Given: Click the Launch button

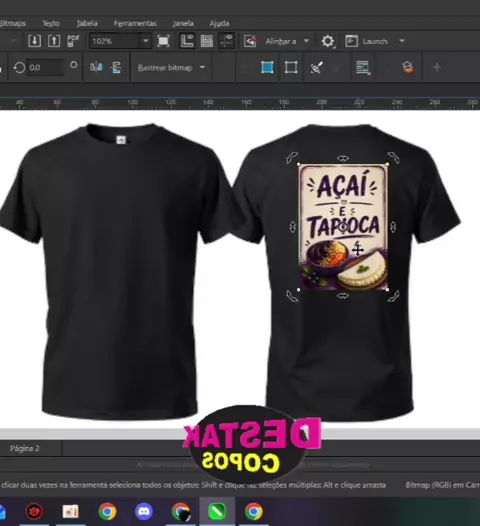Looking at the screenshot, I should click(x=375, y=41).
